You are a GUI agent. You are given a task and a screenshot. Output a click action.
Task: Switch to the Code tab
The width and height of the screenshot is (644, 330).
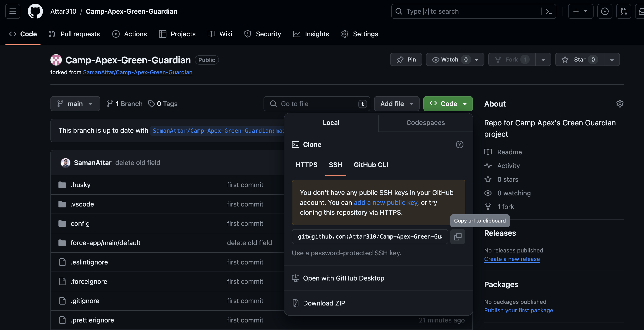pyautogui.click(x=23, y=34)
